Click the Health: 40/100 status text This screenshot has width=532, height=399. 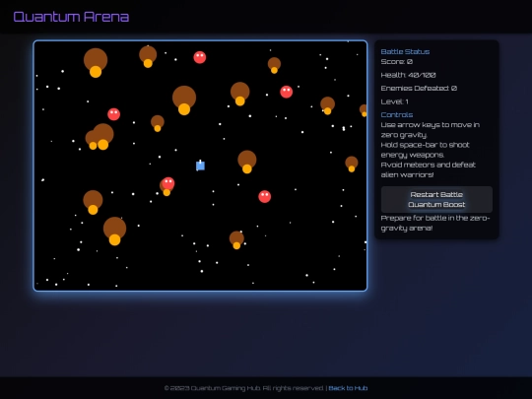(x=408, y=75)
